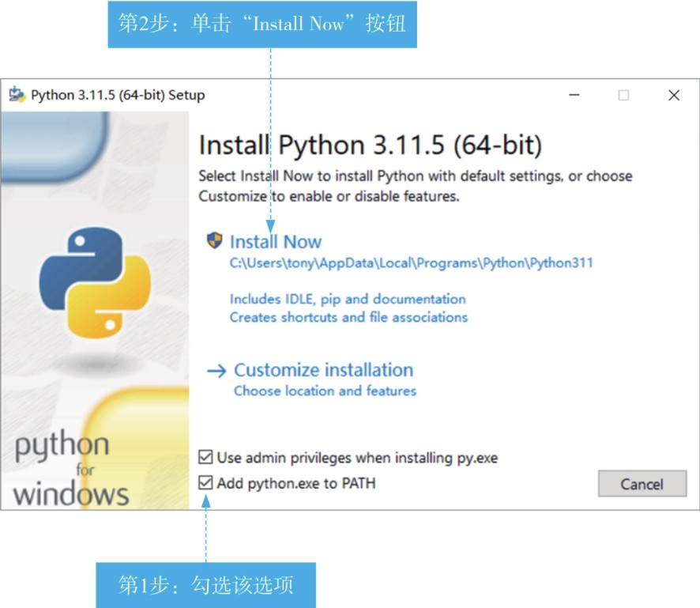The height and width of the screenshot is (608, 700).
Task: Minimize the Python Setup window
Action: click(574, 95)
